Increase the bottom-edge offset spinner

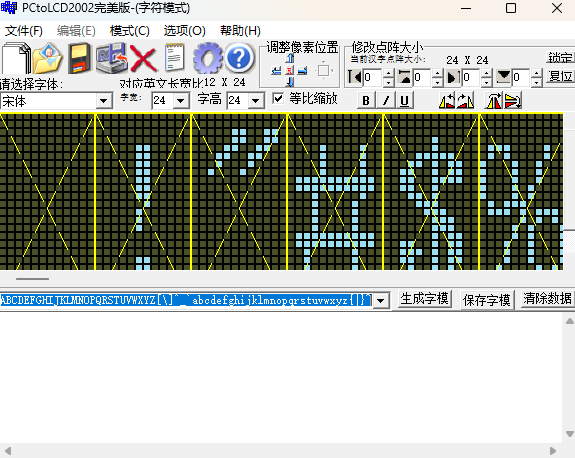pyautogui.click(x=536, y=73)
